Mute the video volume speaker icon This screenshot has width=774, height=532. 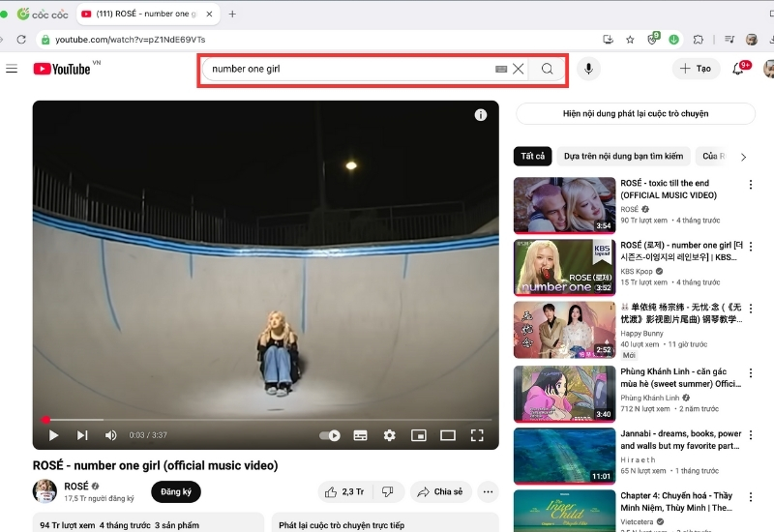[x=110, y=434]
